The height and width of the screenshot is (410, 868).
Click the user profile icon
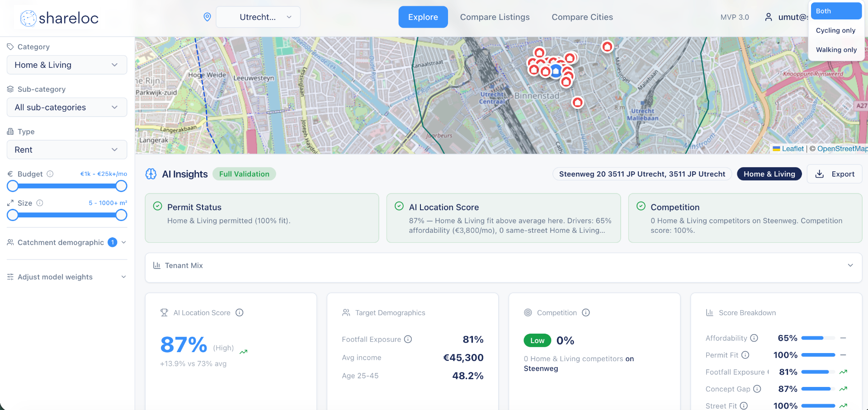768,17
